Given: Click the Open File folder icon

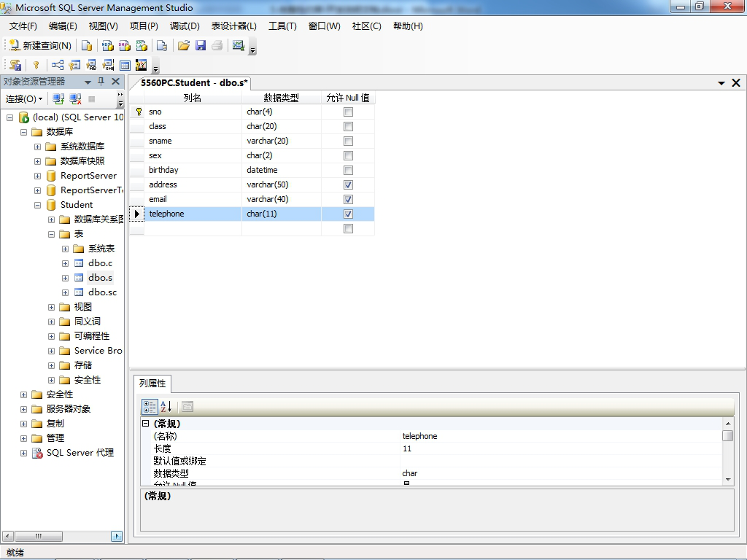Looking at the screenshot, I should point(183,46).
